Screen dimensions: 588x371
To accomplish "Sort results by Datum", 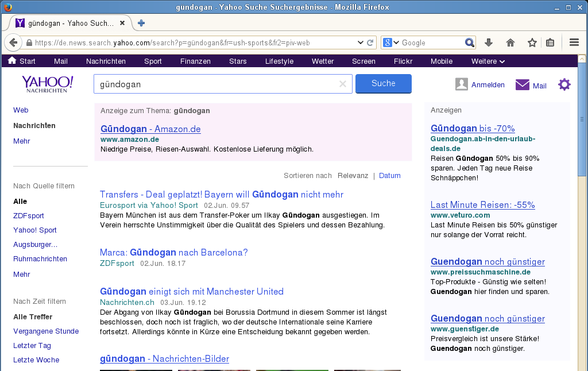I will click(390, 176).
